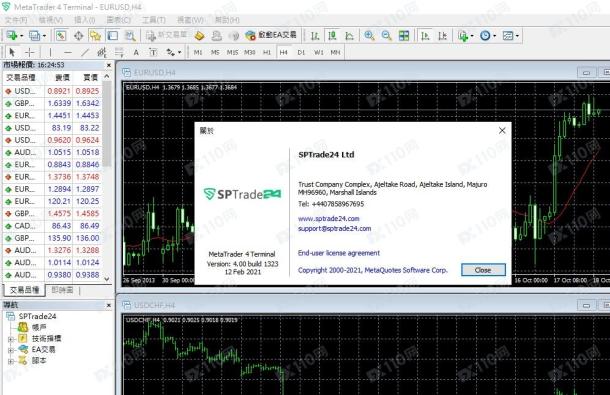Switch to the tick chart tab

point(62,290)
